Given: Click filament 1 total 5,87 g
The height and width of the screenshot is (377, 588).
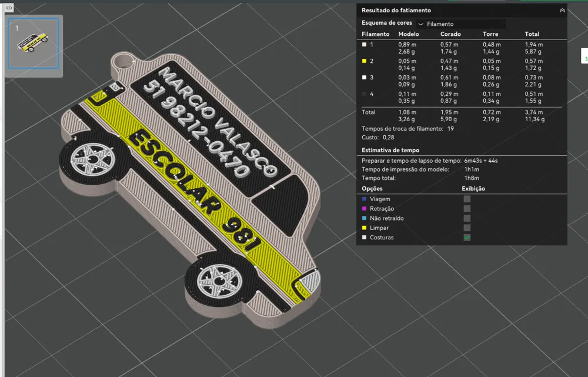Looking at the screenshot, I should tap(533, 51).
